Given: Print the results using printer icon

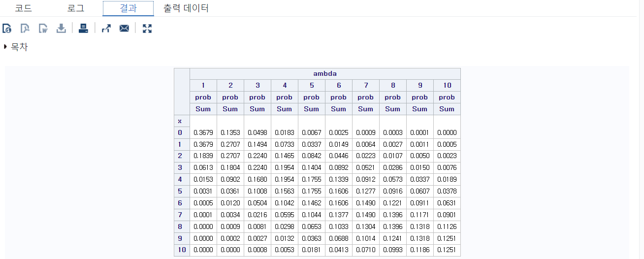Looking at the screenshot, I should tap(84, 29).
